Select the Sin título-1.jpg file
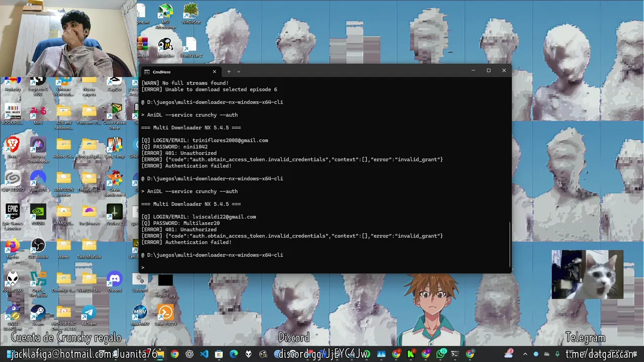644x362 pixels. [x=166, y=286]
